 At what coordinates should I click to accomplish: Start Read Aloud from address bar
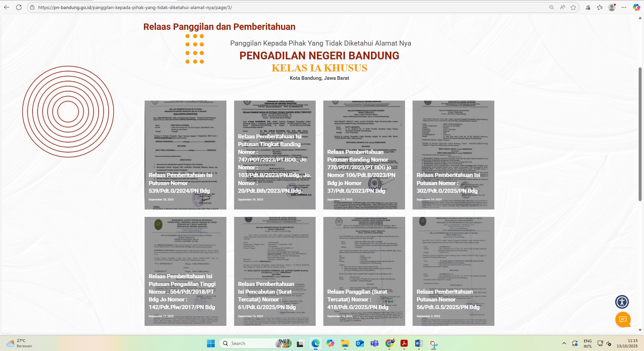tap(562, 7)
